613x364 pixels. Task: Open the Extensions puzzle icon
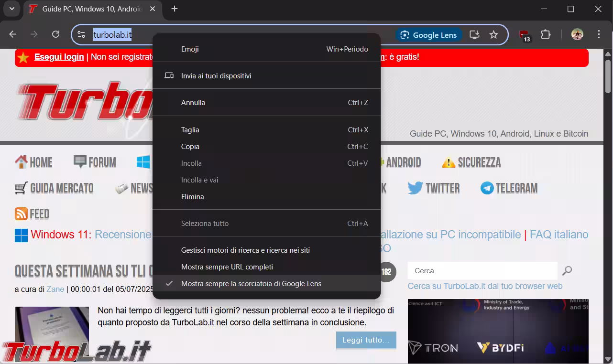coord(546,34)
